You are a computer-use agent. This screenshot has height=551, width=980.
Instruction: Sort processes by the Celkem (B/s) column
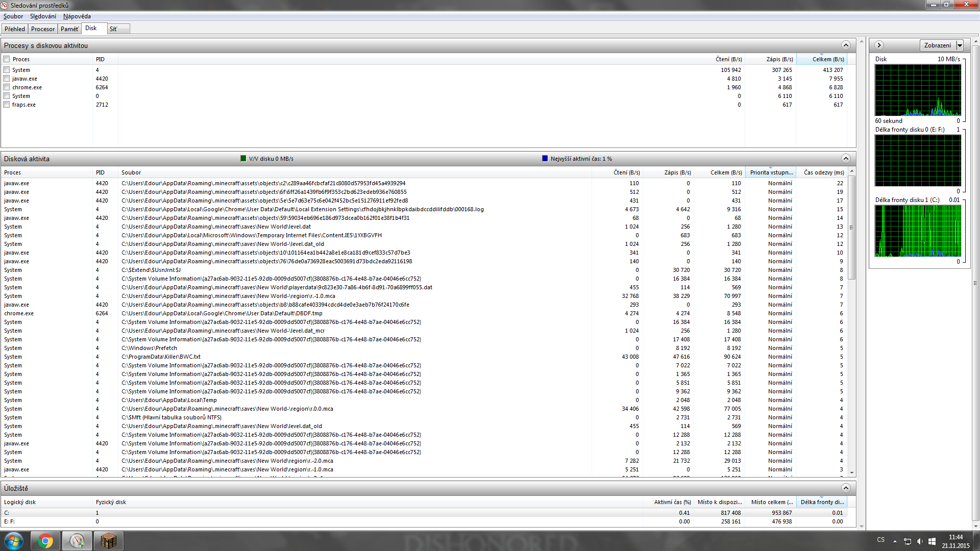click(x=827, y=59)
